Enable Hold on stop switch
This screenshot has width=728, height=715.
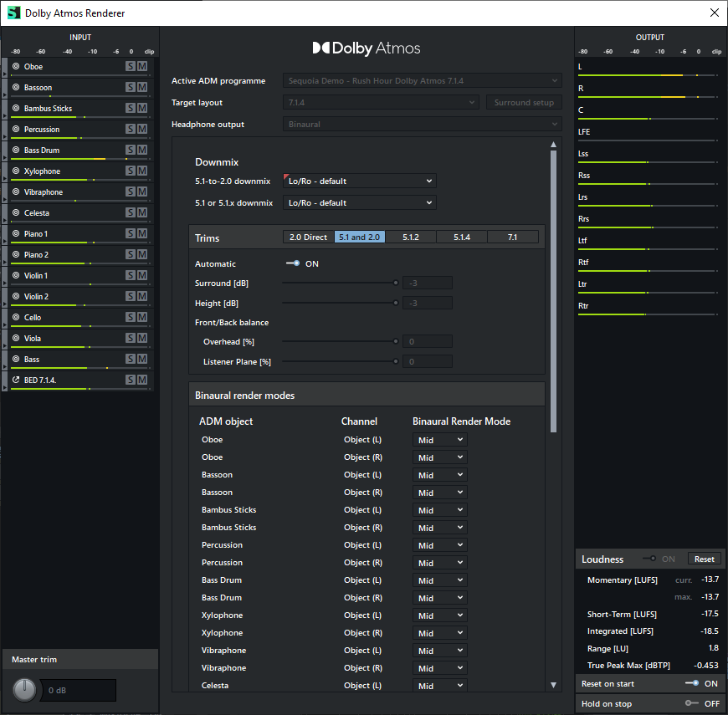pyautogui.click(x=691, y=703)
